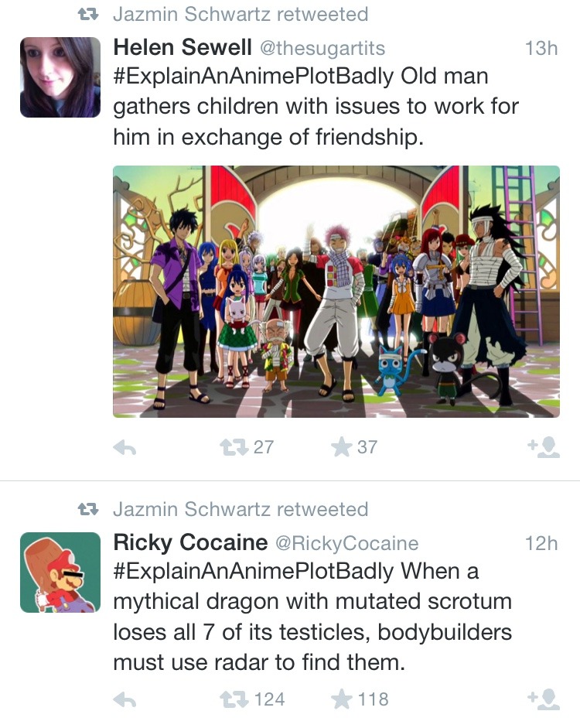Follow Ricky Cocaine via add-user icon
This screenshot has height=728, width=580.
(544, 699)
